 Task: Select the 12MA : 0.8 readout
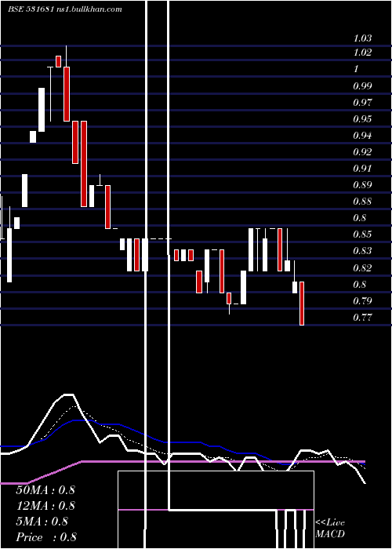pos(45,506)
